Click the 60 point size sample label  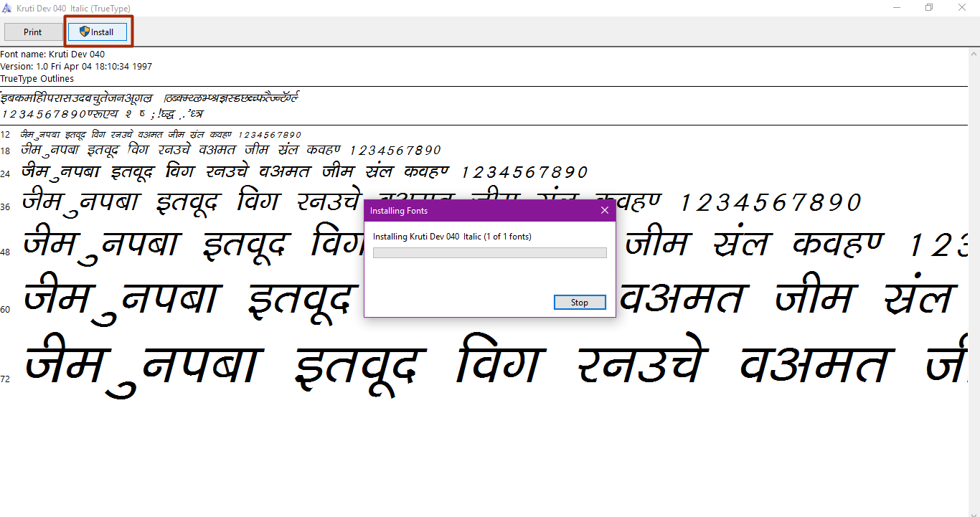point(5,310)
